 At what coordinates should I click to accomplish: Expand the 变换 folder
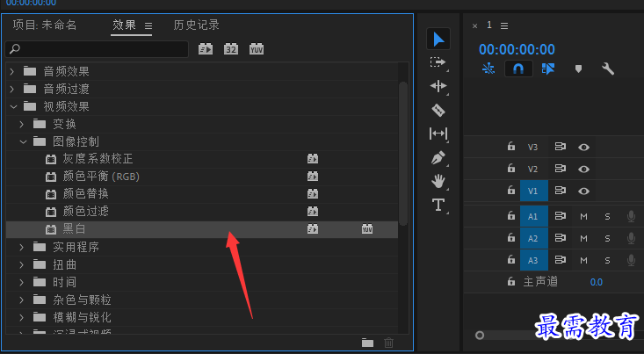click(22, 124)
